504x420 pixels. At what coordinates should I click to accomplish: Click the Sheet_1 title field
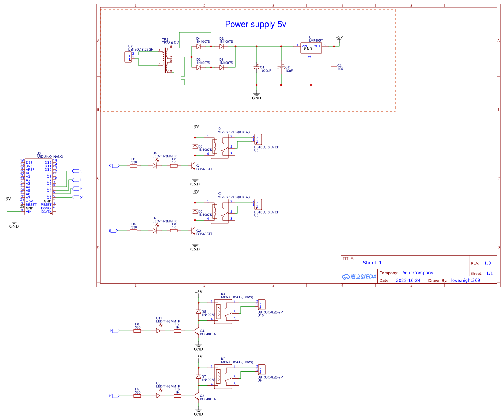click(x=371, y=262)
